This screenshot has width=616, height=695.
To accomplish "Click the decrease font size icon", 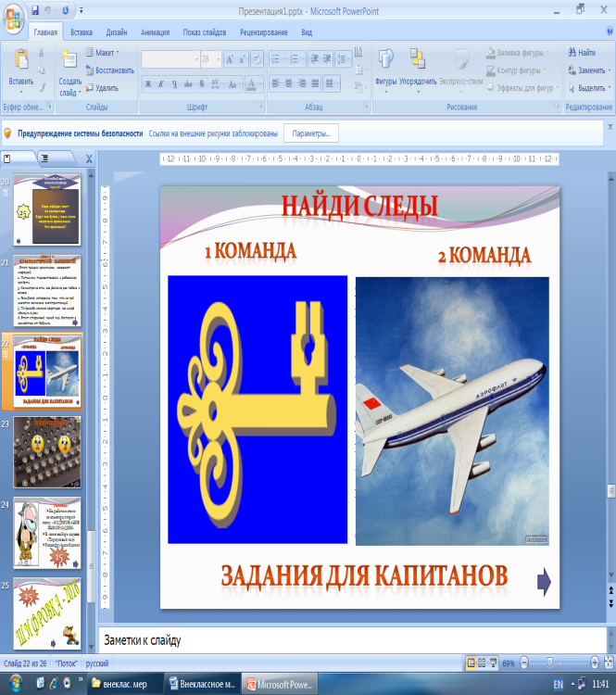I will 243,59.
